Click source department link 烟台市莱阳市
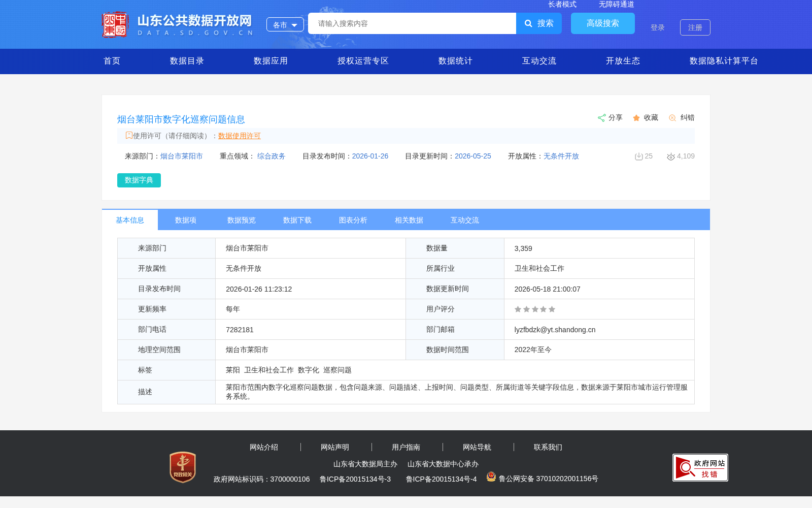This screenshot has height=508, width=812. tap(182, 156)
